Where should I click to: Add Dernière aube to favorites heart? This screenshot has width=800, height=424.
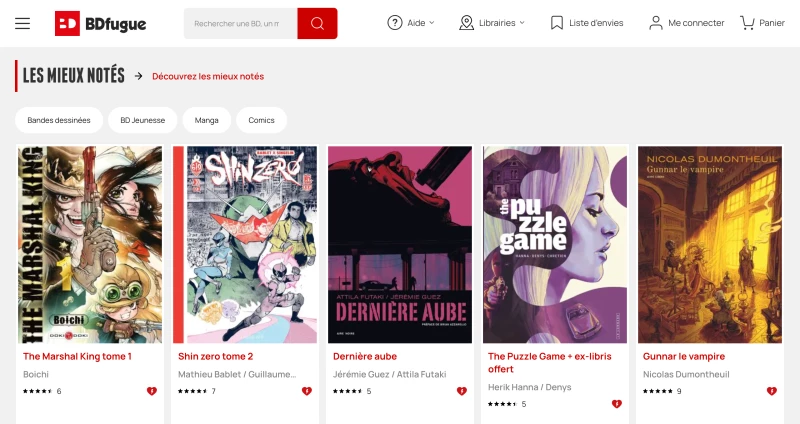point(462,391)
